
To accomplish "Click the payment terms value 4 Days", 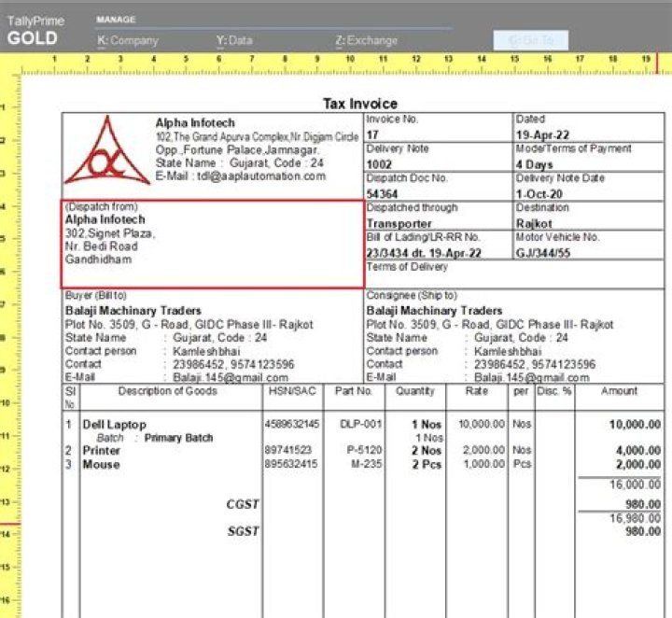I will [x=534, y=164].
